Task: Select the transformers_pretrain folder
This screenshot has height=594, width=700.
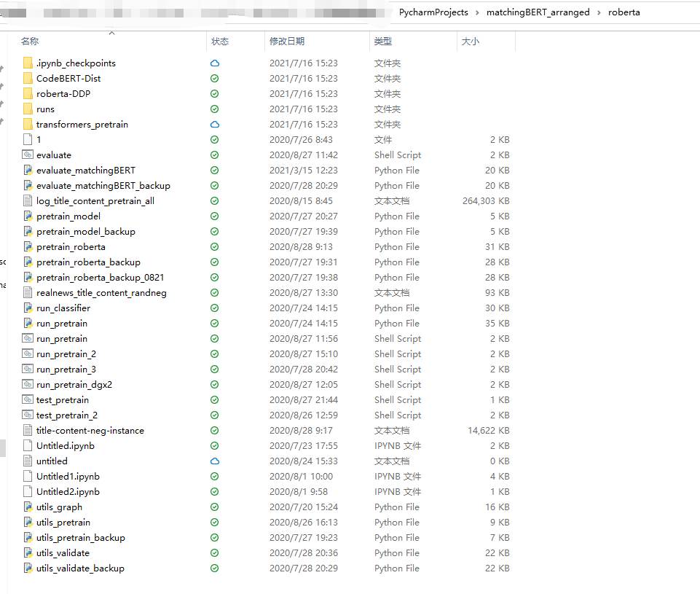Action: click(82, 125)
